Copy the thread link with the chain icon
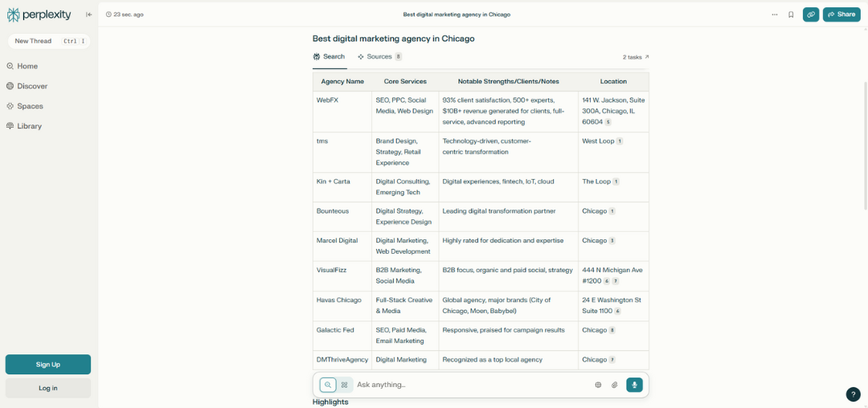 [x=810, y=14]
